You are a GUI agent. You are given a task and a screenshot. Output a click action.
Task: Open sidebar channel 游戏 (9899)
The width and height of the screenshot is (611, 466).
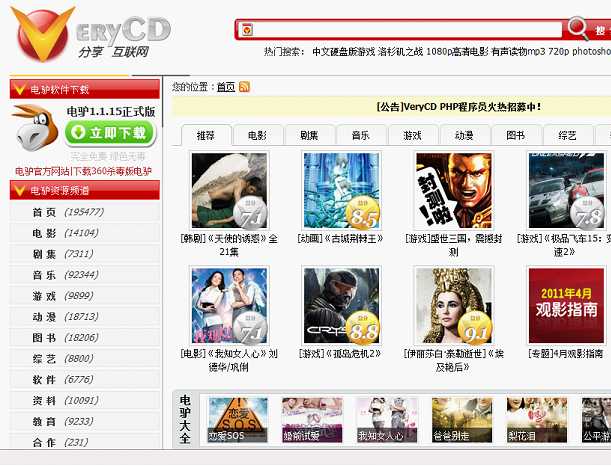coord(85,296)
